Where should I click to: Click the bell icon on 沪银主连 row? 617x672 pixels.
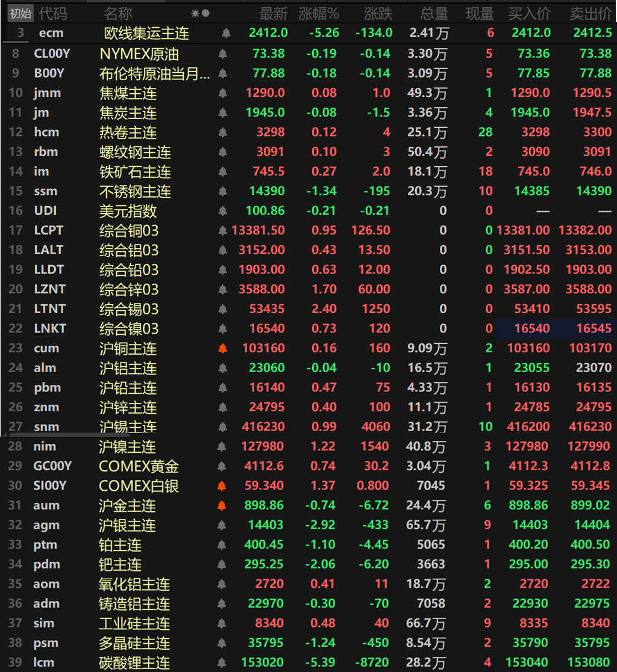pos(222,525)
